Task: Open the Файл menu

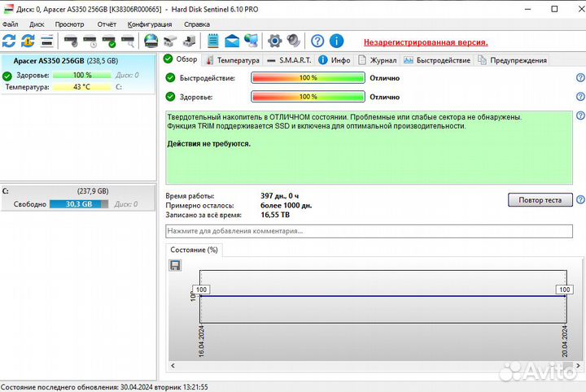Action: 10,24
